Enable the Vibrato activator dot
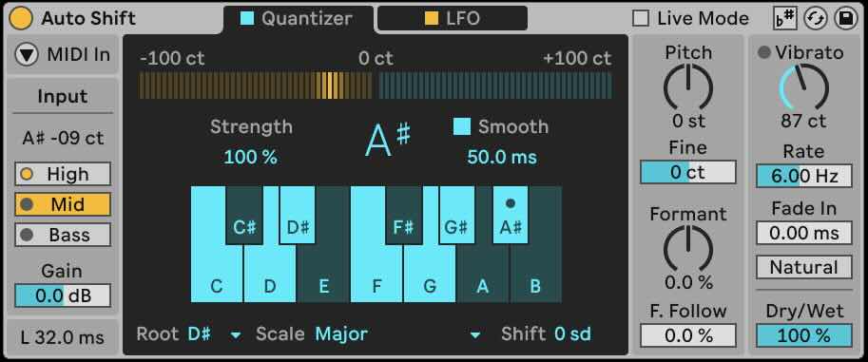 (x=764, y=52)
